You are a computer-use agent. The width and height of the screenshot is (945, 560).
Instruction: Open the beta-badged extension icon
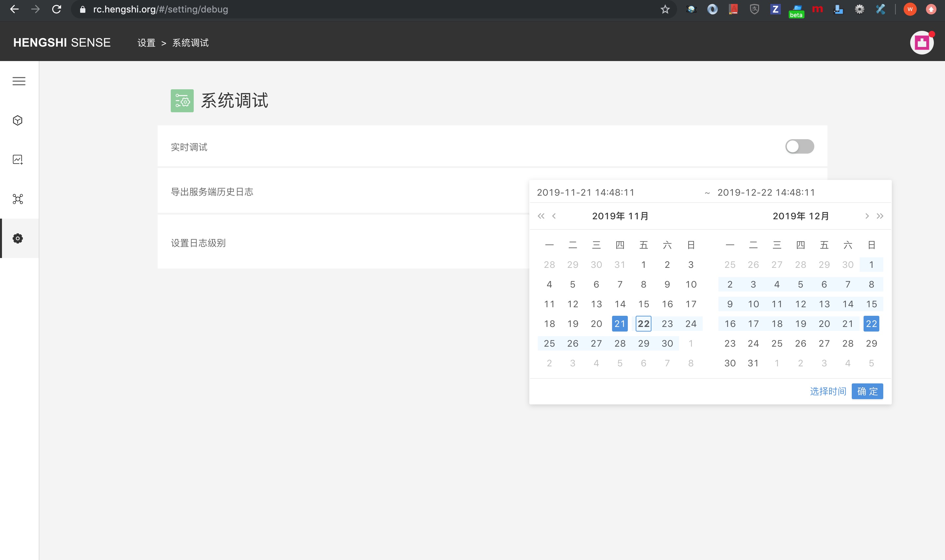[796, 11]
